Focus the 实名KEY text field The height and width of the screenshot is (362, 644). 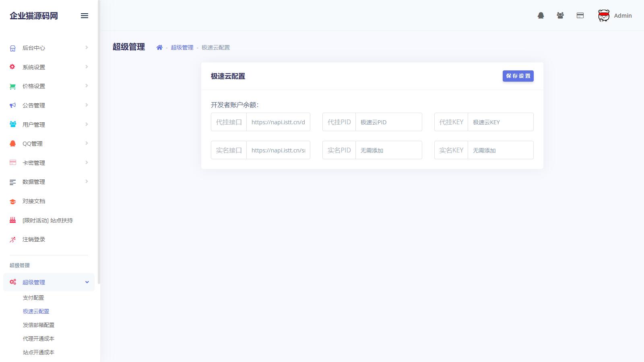pos(500,150)
